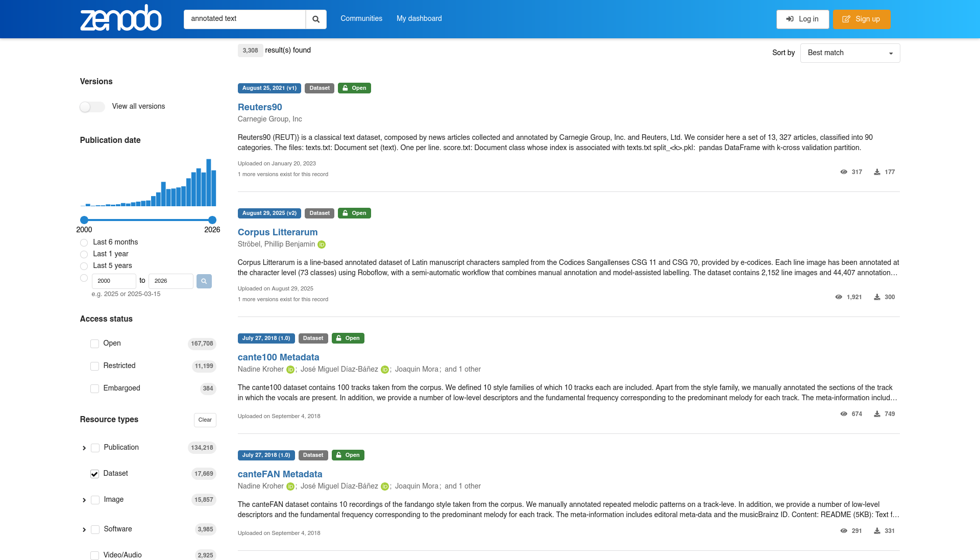Click the views eye icon for cante100 Metadata
The height and width of the screenshot is (560, 980).
point(844,414)
